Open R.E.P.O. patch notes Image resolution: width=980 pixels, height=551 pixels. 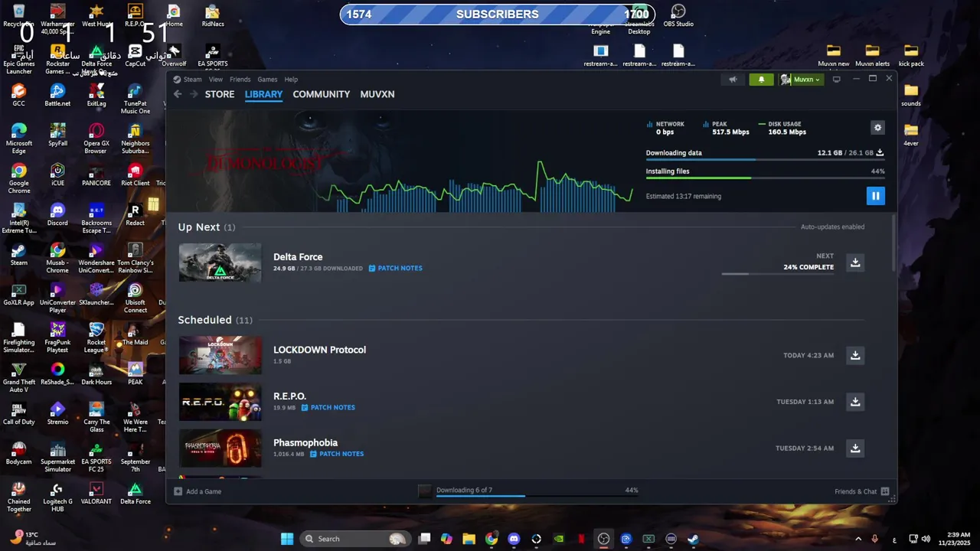coord(328,408)
